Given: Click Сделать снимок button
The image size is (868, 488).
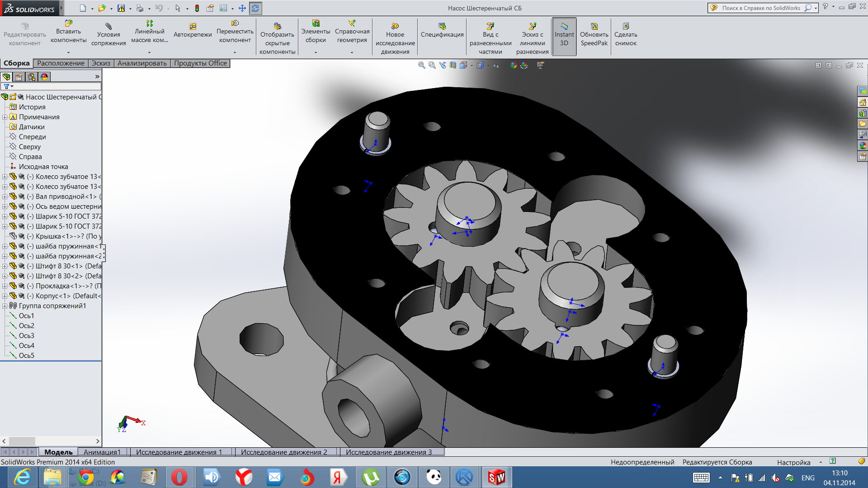Looking at the screenshot, I should [x=626, y=34].
